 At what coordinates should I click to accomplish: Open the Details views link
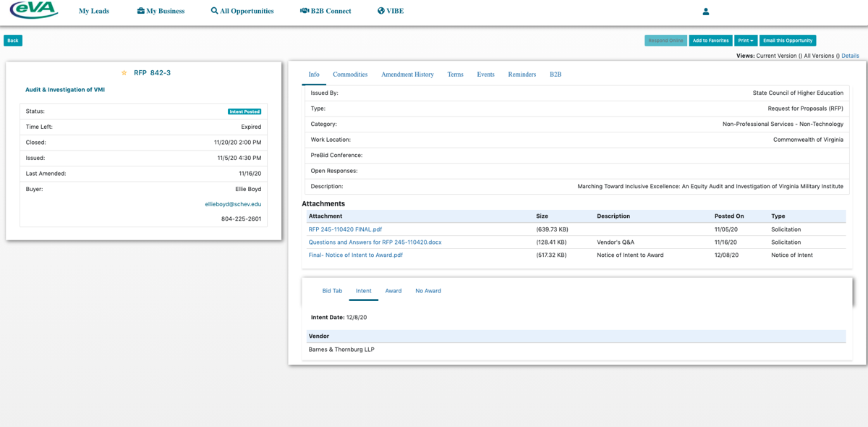tap(850, 56)
